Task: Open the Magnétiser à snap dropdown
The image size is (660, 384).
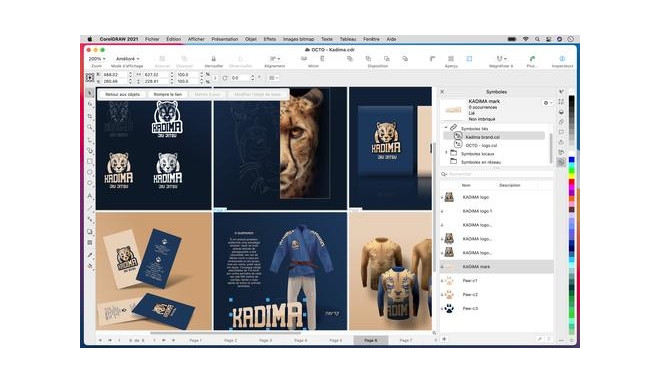Action: (x=501, y=59)
